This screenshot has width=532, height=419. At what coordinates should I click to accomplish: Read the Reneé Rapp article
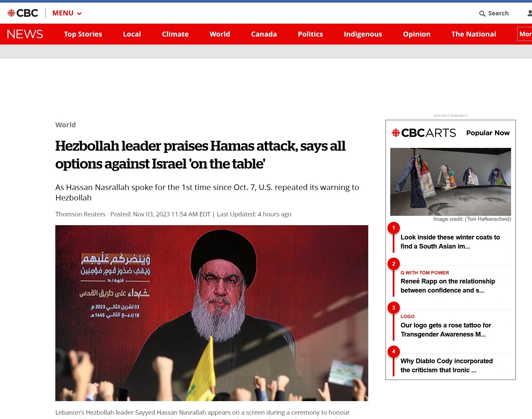coord(448,286)
